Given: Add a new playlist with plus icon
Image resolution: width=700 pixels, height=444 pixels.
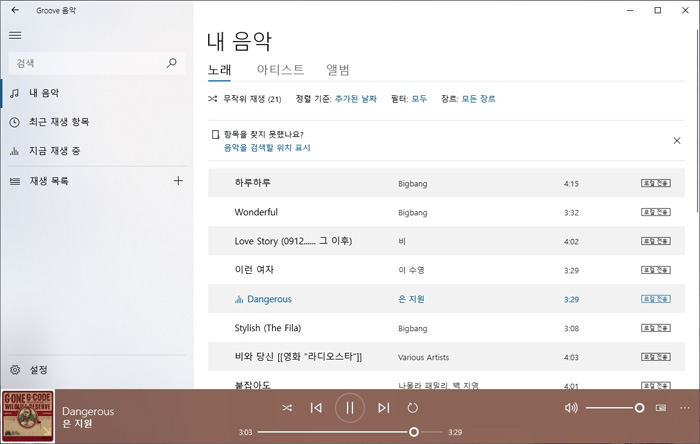Looking at the screenshot, I should click(178, 181).
